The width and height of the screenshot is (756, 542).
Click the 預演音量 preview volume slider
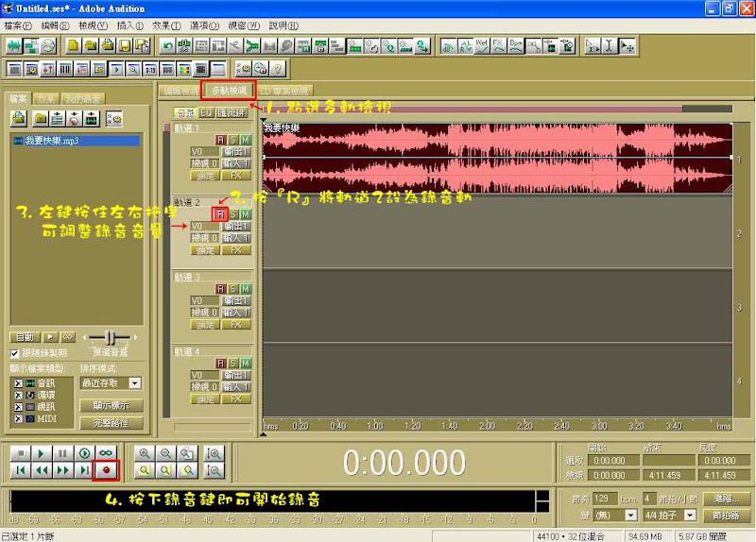(112, 337)
